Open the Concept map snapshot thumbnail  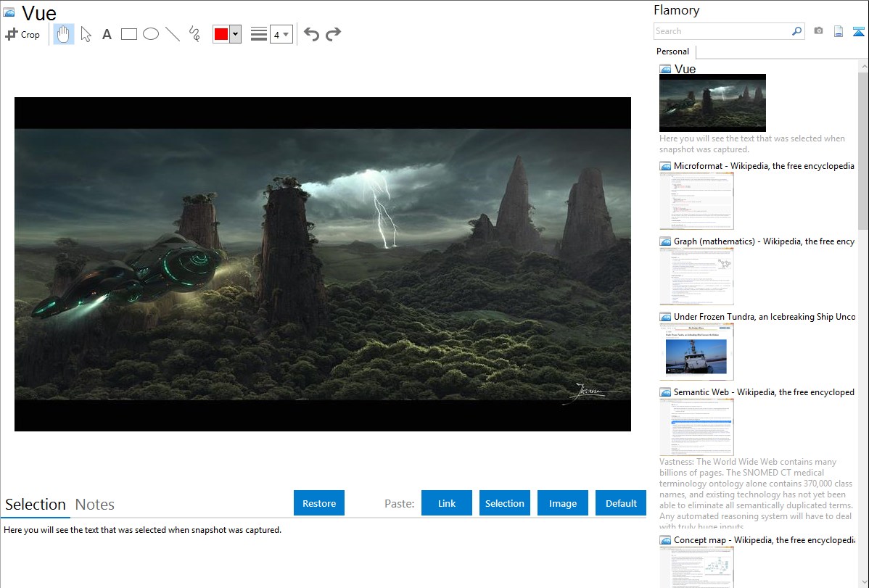point(696,567)
